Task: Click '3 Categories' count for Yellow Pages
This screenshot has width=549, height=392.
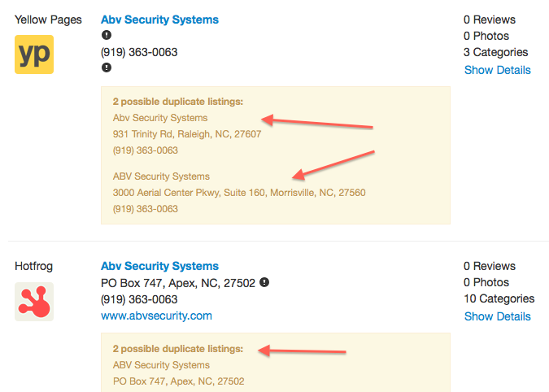Action: click(497, 52)
